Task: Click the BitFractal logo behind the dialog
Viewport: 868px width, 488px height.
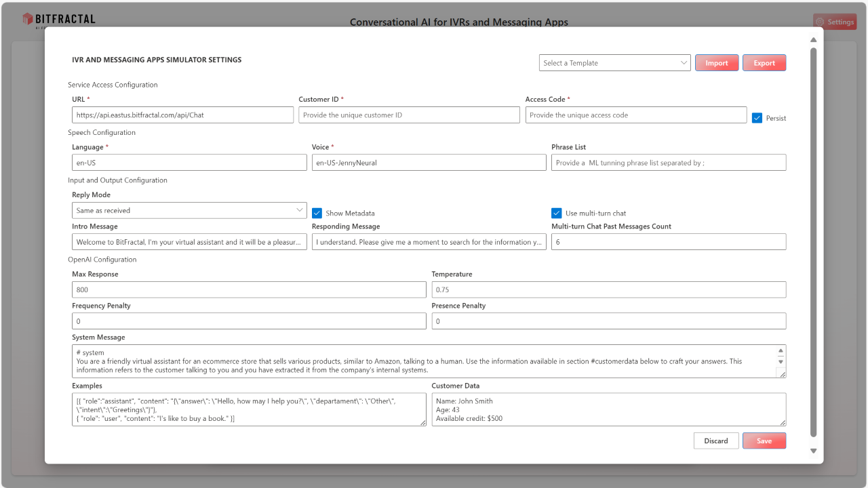Action: 58,20
